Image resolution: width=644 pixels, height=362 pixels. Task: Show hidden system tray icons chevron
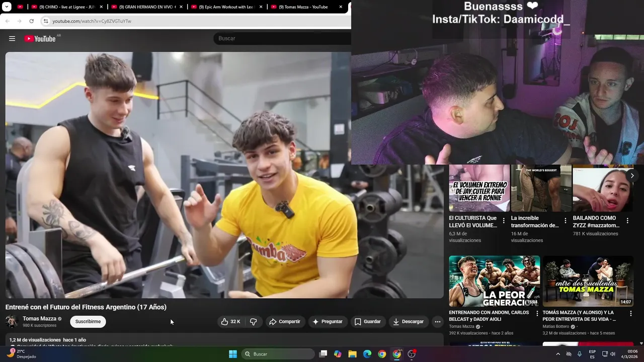click(x=557, y=354)
